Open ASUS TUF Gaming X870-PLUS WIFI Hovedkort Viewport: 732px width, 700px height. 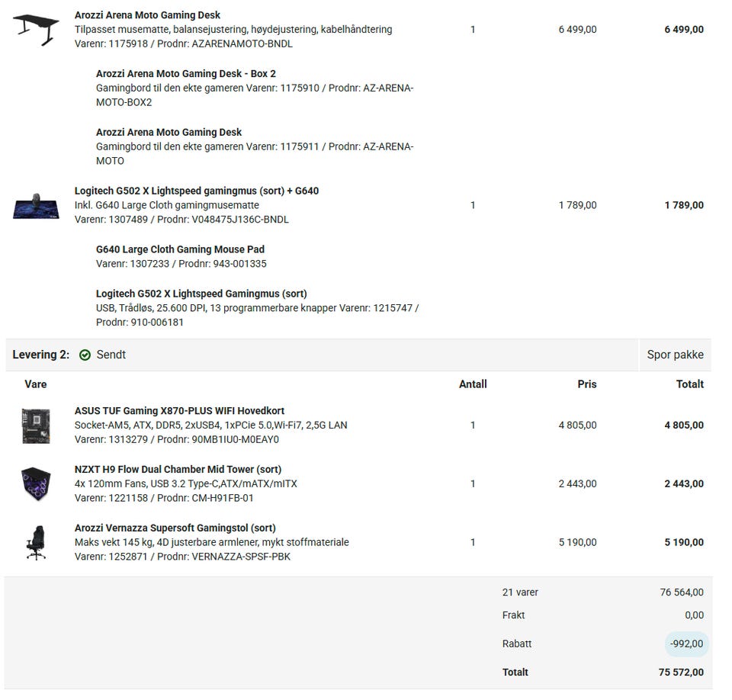[179, 411]
